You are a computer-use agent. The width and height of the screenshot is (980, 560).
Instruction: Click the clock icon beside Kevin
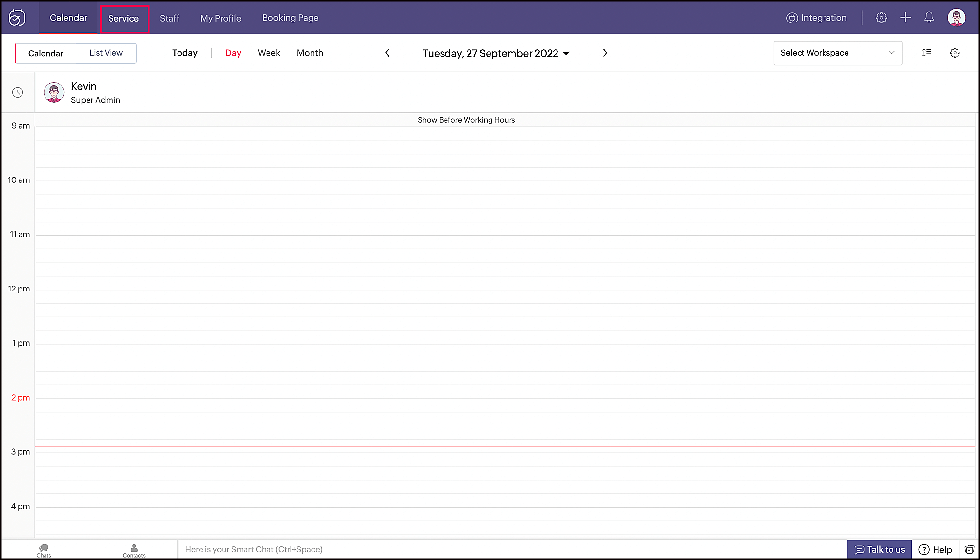pyautogui.click(x=18, y=92)
